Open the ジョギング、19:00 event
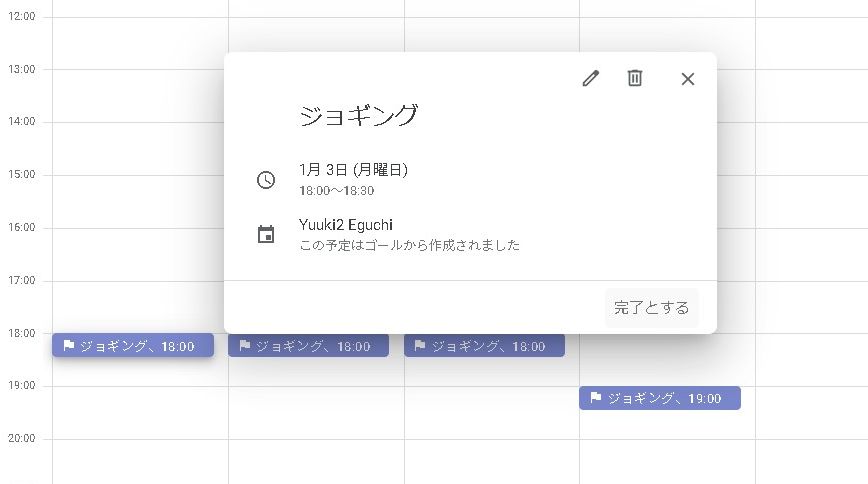The image size is (868, 484). (660, 398)
